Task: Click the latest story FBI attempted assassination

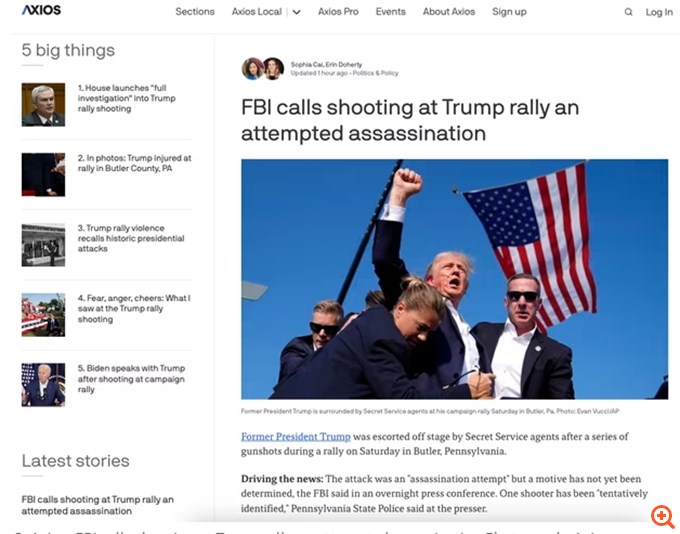Action: (98, 505)
